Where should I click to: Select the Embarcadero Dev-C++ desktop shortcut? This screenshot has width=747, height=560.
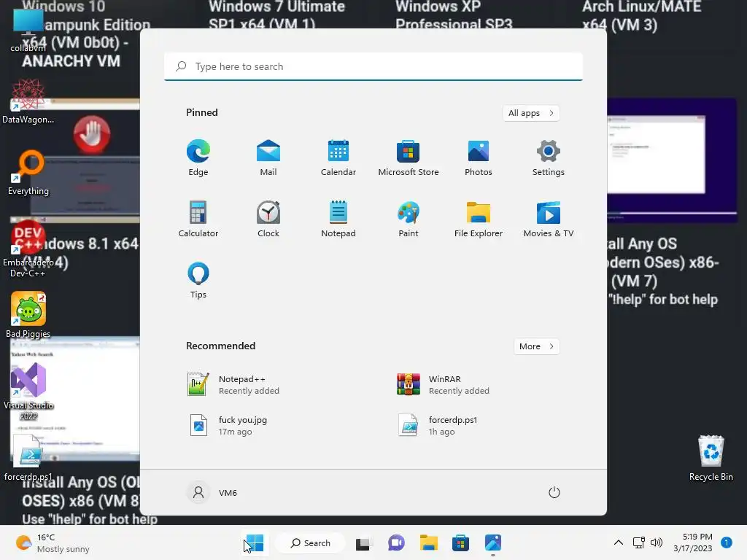(x=28, y=249)
